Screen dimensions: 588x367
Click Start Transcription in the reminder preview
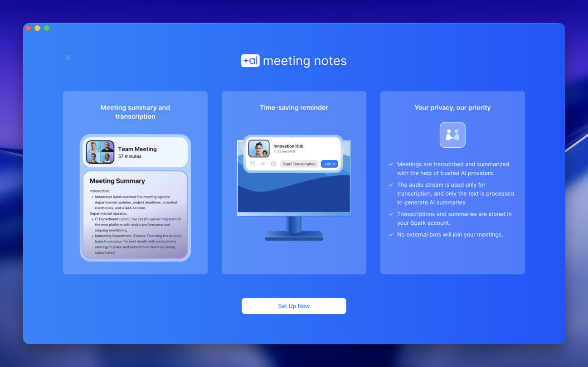(299, 164)
